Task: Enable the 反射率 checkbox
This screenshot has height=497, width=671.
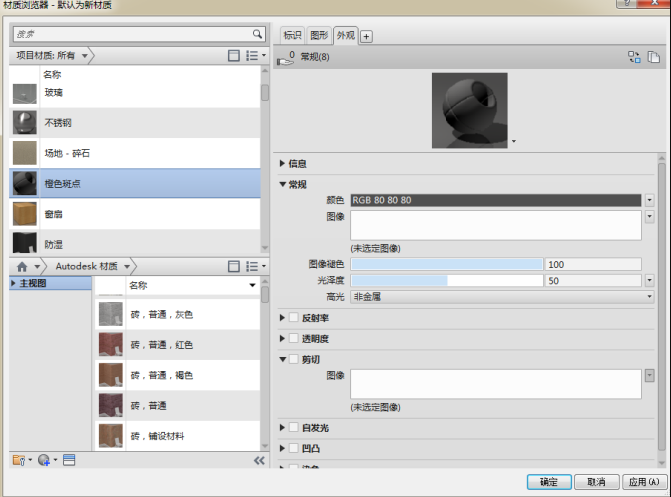Action: click(294, 317)
